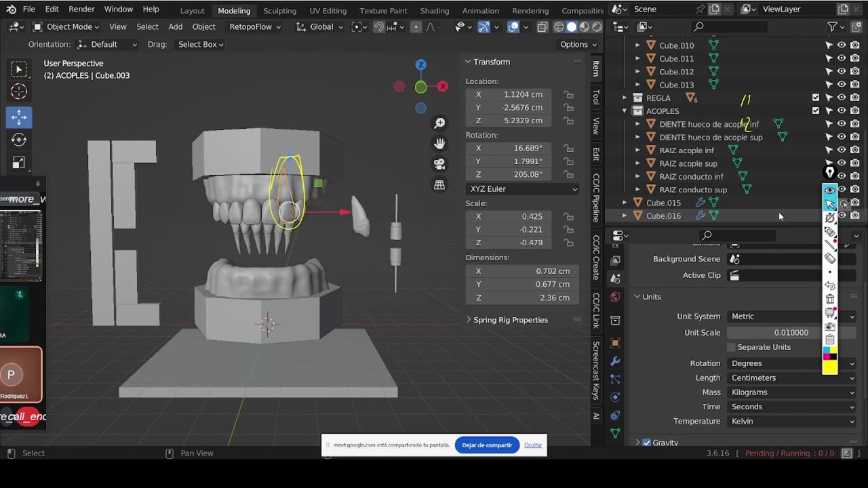Switch perspective/orthographic with grid icon
This screenshot has height=488, width=868.
pos(439,185)
